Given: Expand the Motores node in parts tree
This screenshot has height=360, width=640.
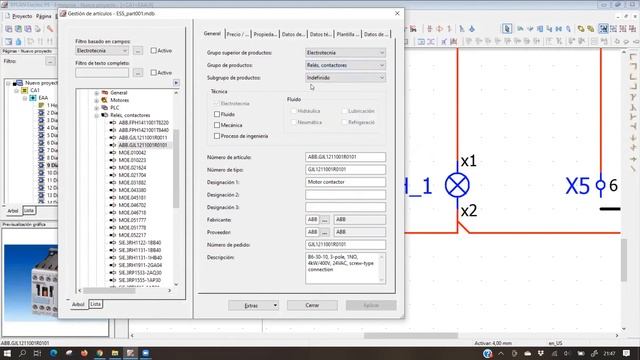Looking at the screenshot, I should pos(97,100).
